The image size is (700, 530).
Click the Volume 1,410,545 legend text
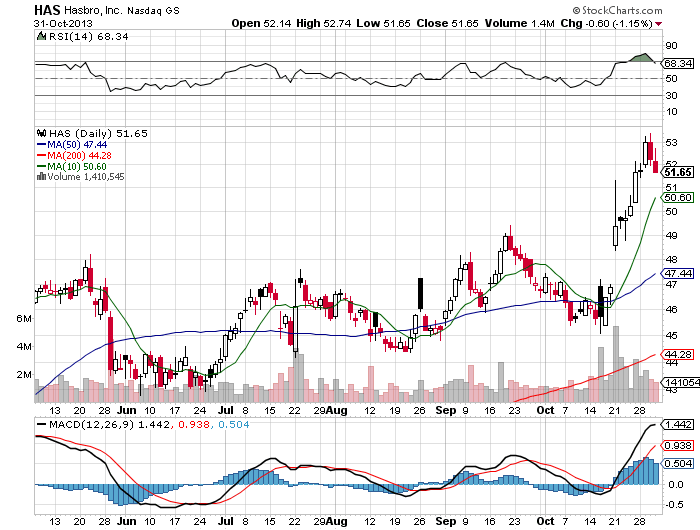tap(86, 177)
